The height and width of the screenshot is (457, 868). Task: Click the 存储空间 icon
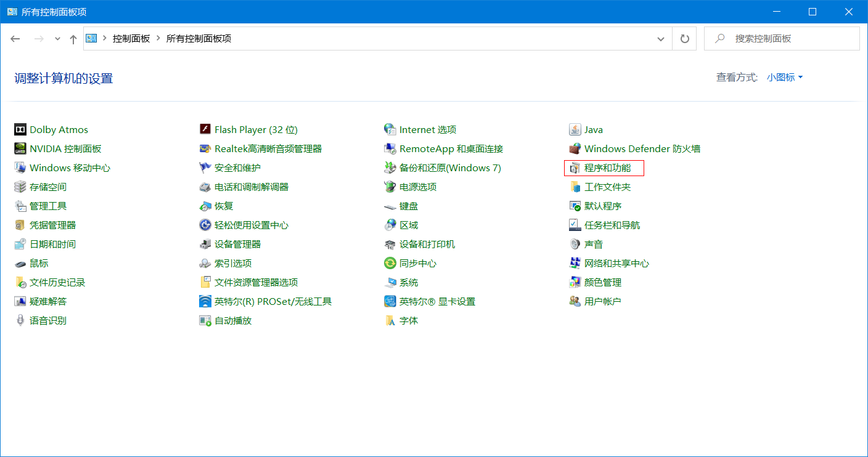[x=20, y=187]
